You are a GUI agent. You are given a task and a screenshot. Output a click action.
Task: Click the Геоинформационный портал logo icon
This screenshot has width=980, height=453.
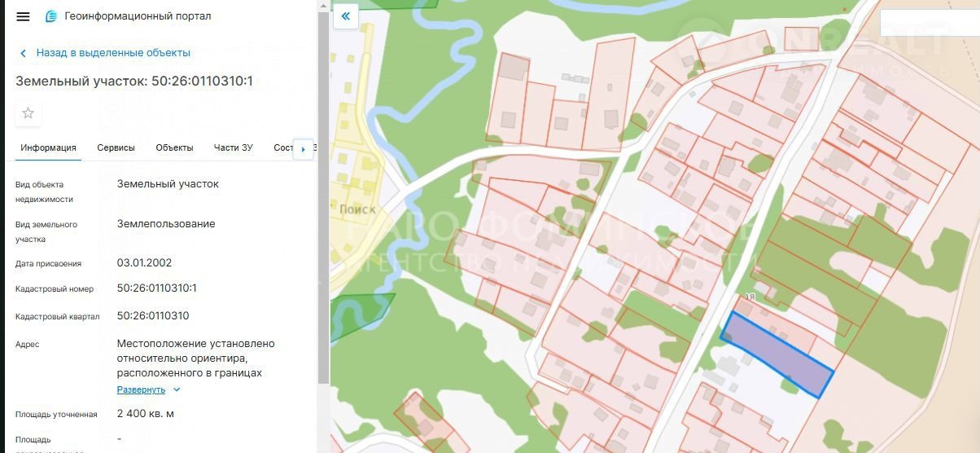[52, 16]
